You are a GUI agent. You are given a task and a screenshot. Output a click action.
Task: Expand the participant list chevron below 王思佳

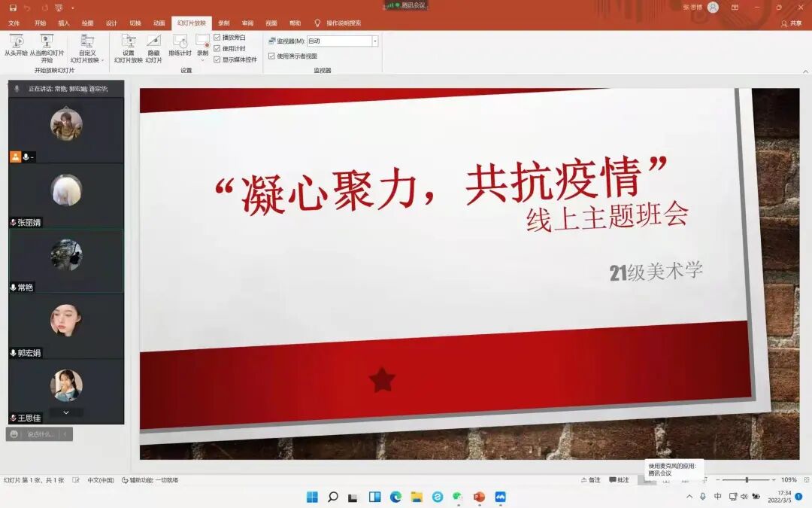point(66,412)
